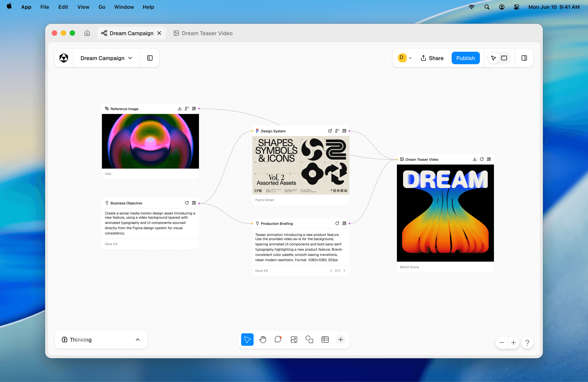588x382 pixels.
Task: Click the Thinking brain icon
Action: (x=65, y=340)
